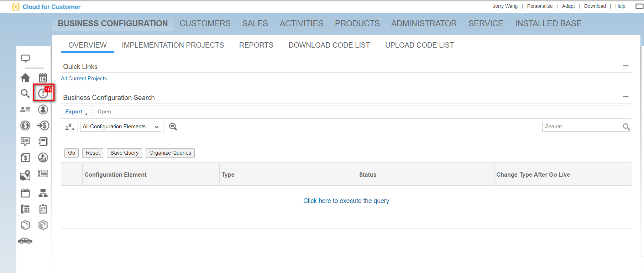This screenshot has height=273, width=644.
Task: Expand the Export menu
Action: coord(76,112)
